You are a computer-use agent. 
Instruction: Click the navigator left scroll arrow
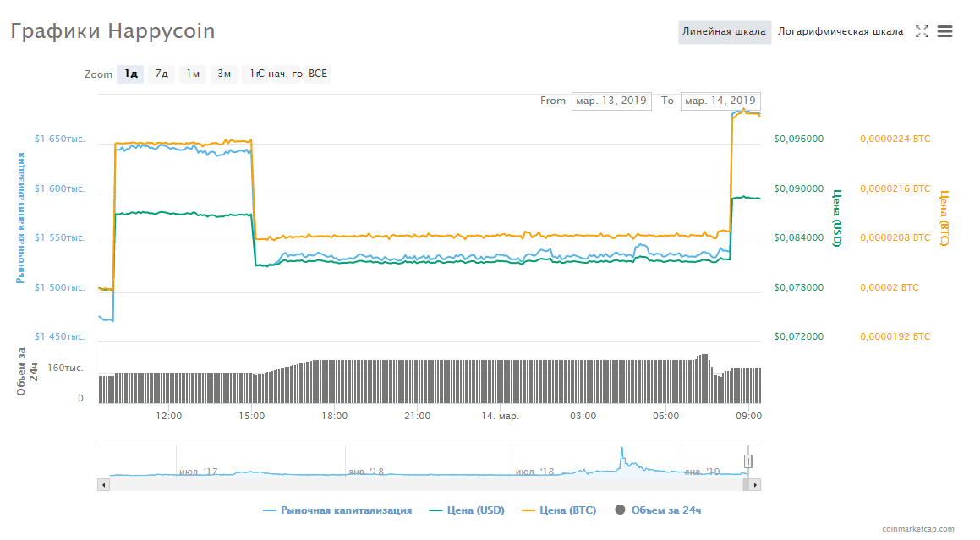coord(104,485)
